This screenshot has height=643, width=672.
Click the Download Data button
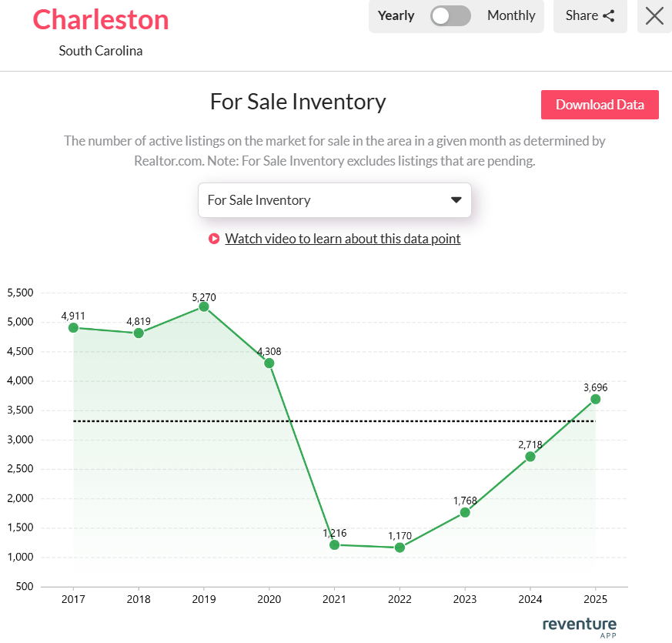point(600,105)
